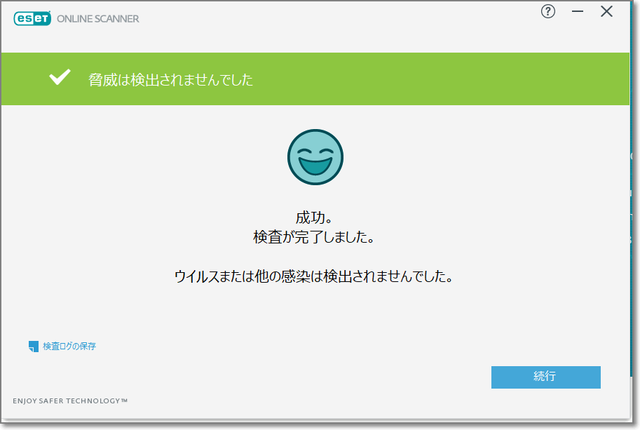640x430 pixels.
Task: Close the ESET Online Scanner window
Action: 606,12
